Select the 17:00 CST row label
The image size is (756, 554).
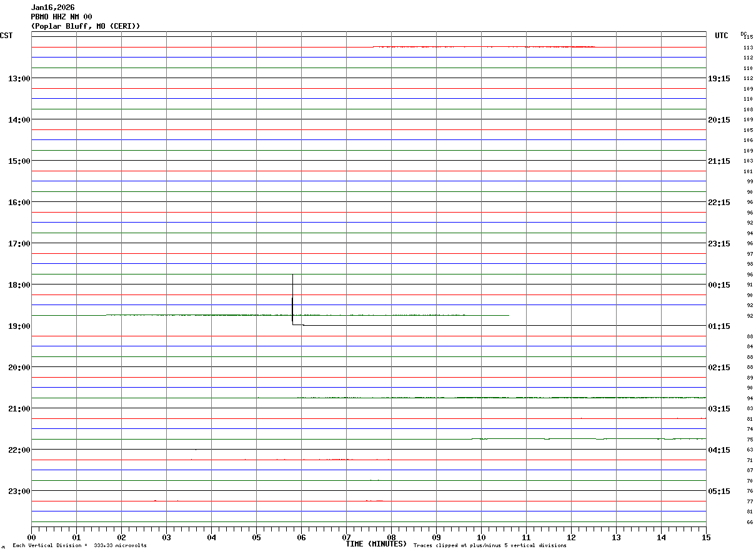pos(19,243)
